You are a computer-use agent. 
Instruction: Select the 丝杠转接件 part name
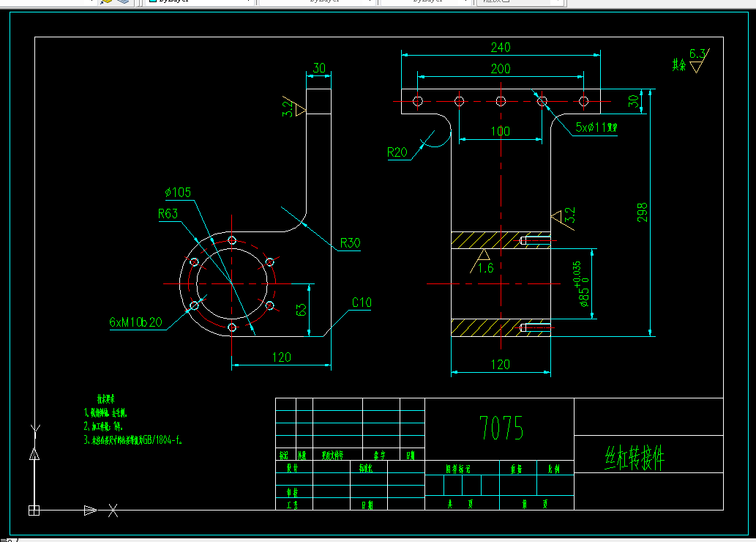pos(635,458)
